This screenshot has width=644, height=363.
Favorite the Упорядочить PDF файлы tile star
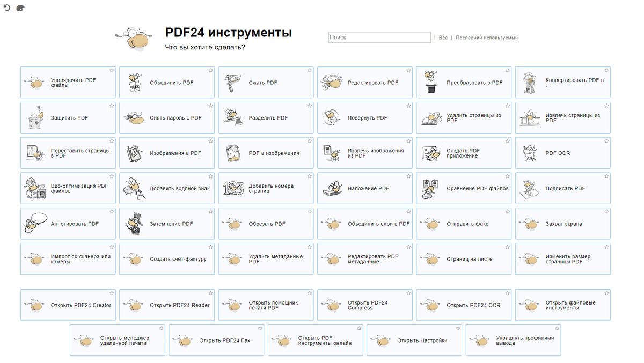(112, 70)
